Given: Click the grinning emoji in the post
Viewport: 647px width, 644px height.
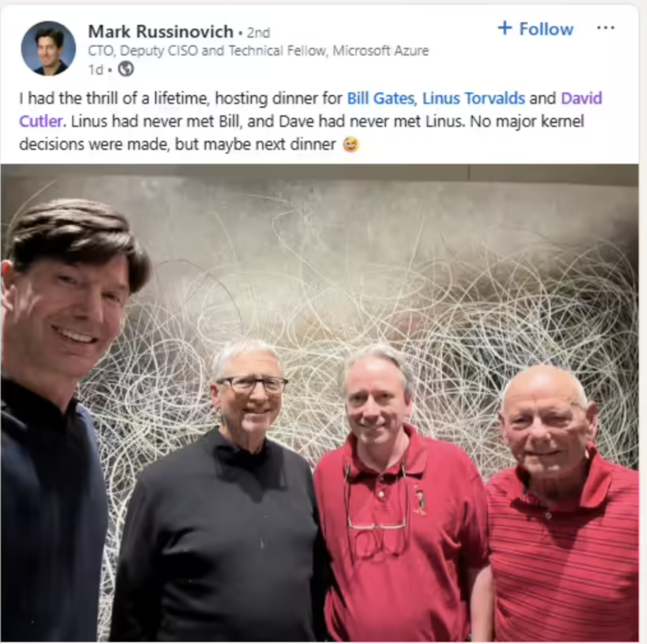Looking at the screenshot, I should click(x=350, y=144).
